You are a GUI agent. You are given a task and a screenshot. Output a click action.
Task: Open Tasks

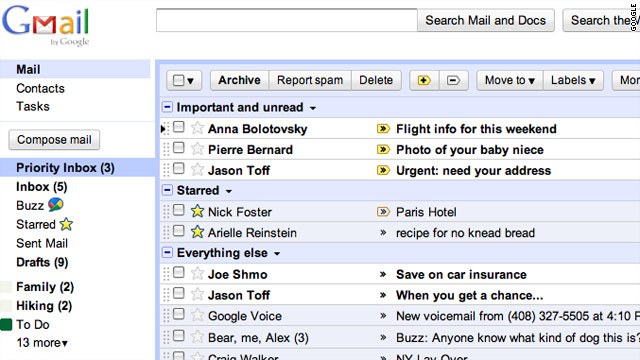click(x=33, y=107)
